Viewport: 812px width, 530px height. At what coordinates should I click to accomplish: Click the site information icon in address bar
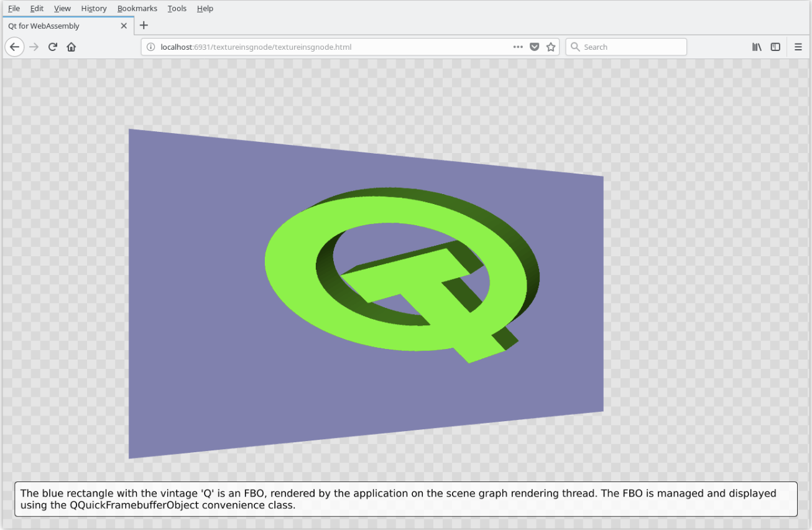pyautogui.click(x=150, y=47)
